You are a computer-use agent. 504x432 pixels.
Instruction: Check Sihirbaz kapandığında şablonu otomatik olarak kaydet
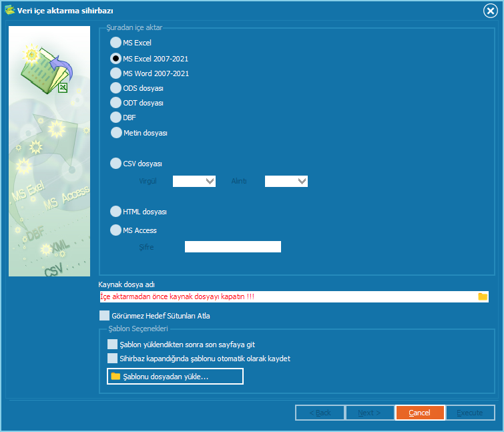[x=112, y=358]
